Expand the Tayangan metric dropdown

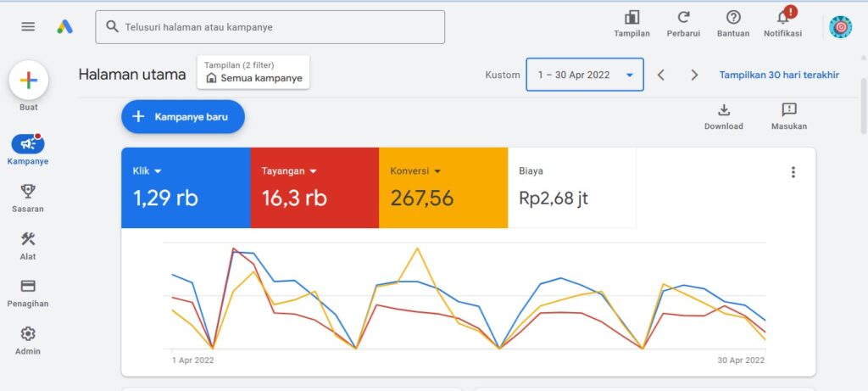pyautogui.click(x=313, y=171)
